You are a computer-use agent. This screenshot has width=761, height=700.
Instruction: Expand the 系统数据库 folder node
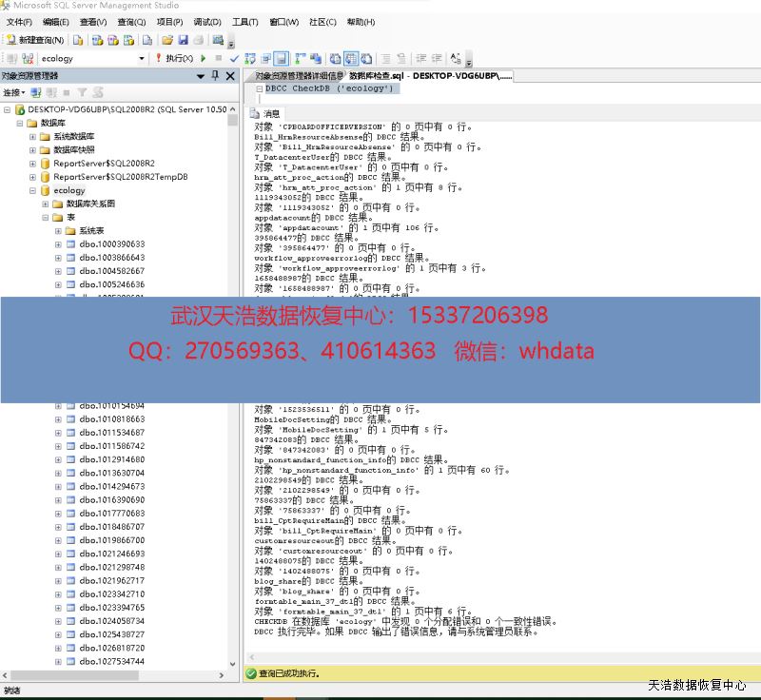coord(32,136)
